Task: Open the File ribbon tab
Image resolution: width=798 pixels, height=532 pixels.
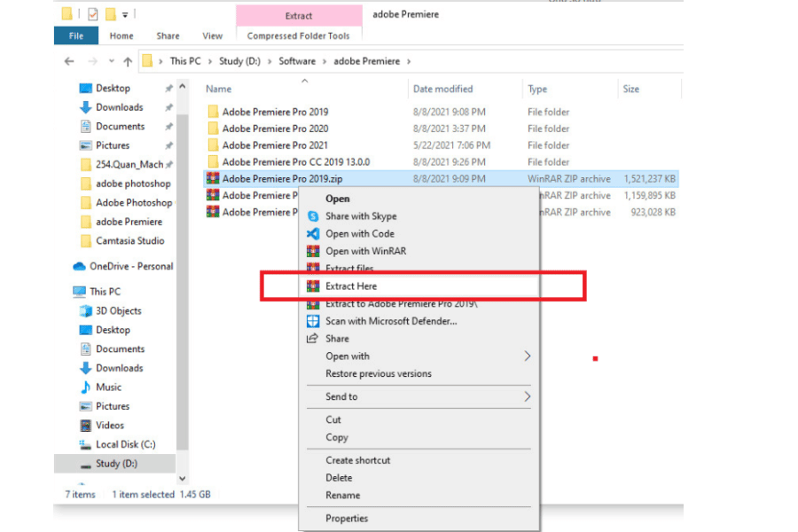Action: point(76,36)
